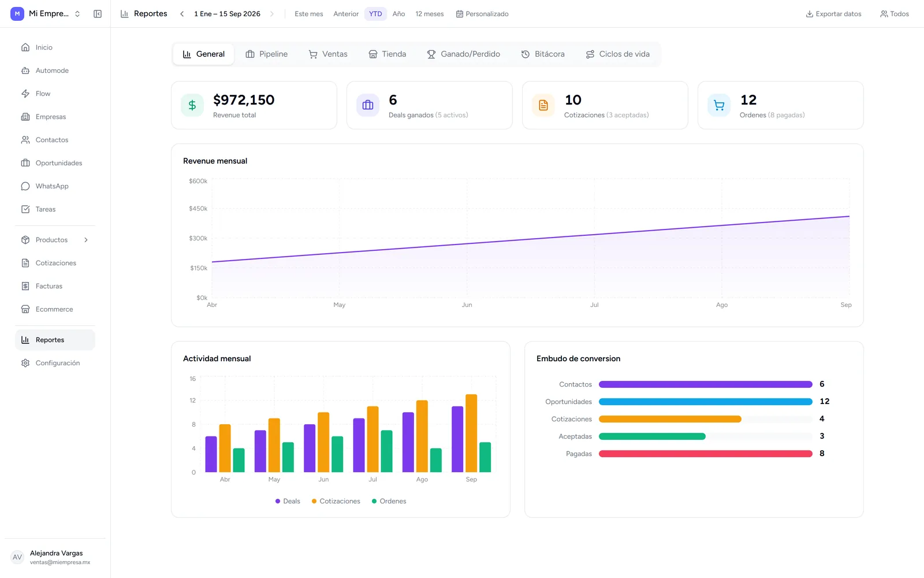Open Cotizaciones in sidebar
The width and height of the screenshot is (924, 578).
pos(55,263)
